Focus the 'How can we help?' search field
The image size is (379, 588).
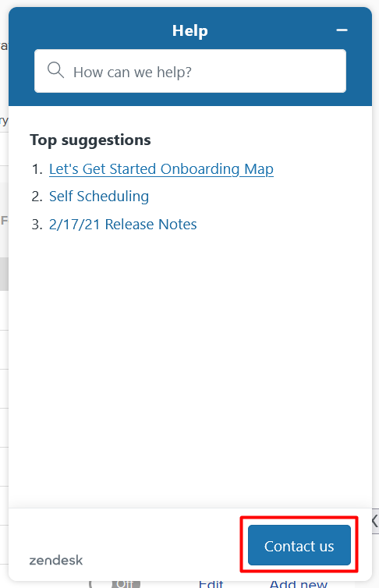coord(190,71)
